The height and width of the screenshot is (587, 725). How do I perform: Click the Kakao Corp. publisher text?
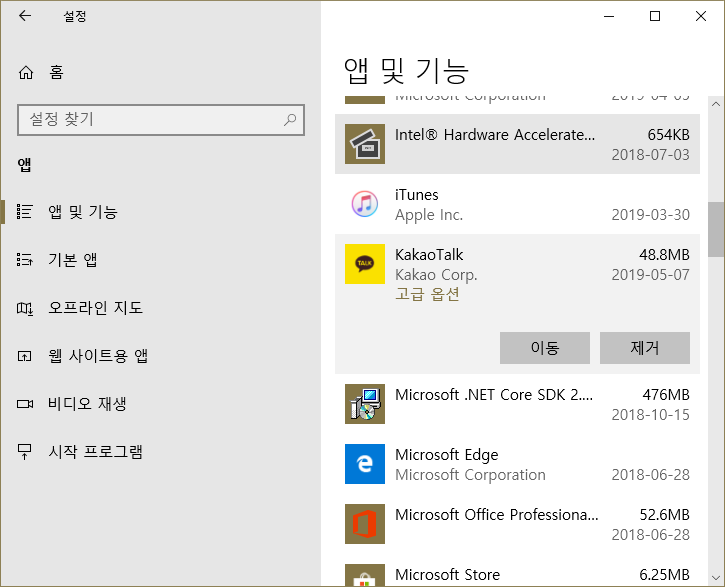[x=436, y=275]
